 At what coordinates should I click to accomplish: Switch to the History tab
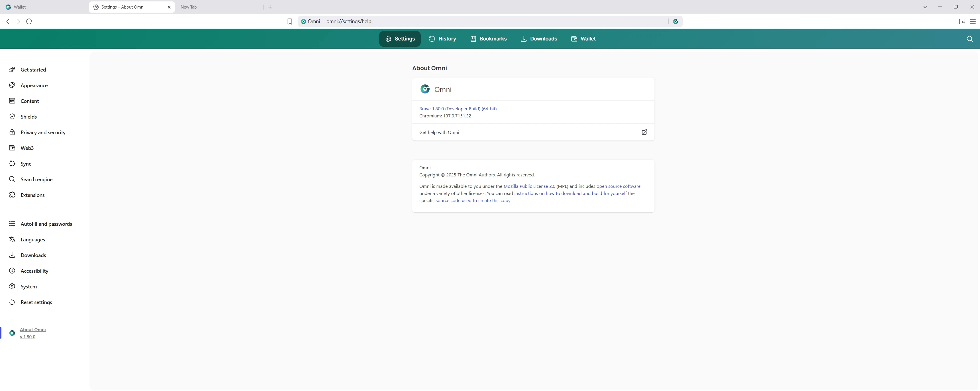pyautogui.click(x=442, y=39)
